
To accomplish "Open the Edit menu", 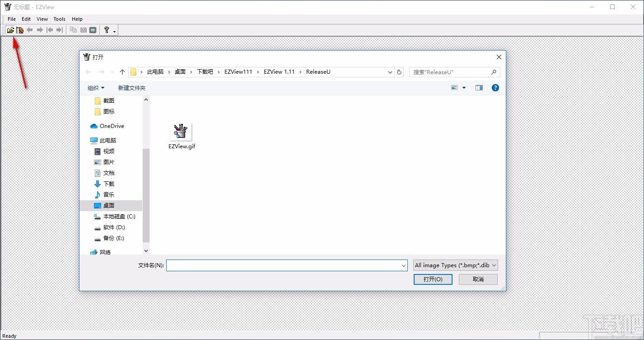I will [x=26, y=19].
